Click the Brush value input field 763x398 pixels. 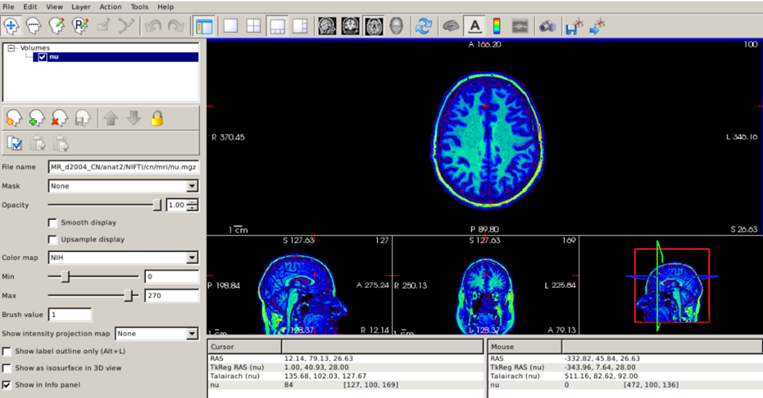[70, 314]
